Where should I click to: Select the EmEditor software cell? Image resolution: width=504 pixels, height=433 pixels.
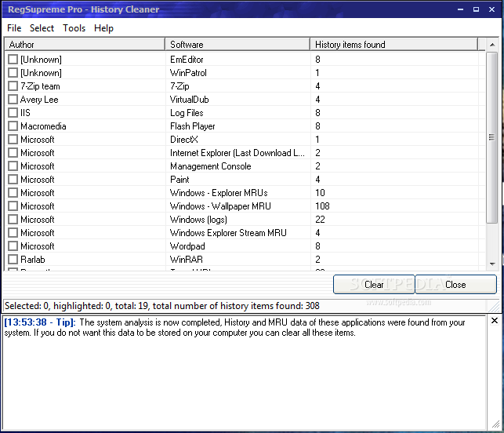coord(187,60)
